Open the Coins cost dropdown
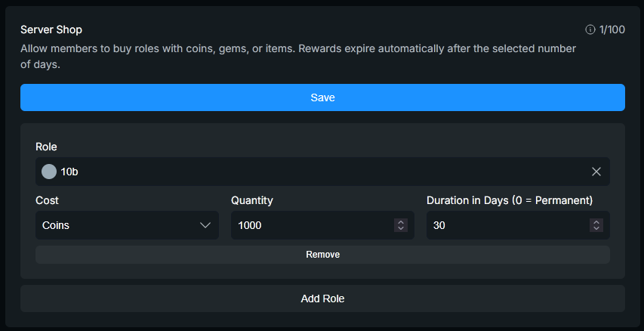Screen dimensions: 644x331 (x=121, y=225)
